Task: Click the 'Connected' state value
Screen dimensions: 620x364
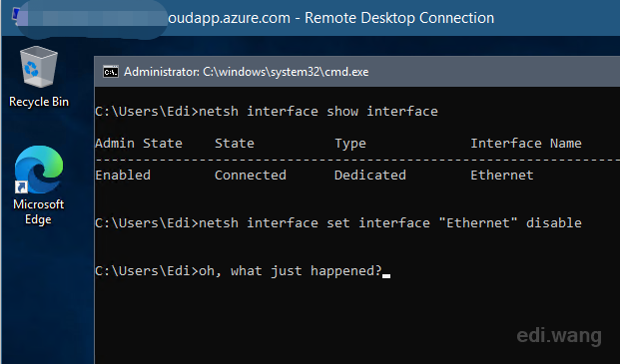Action: (x=251, y=175)
